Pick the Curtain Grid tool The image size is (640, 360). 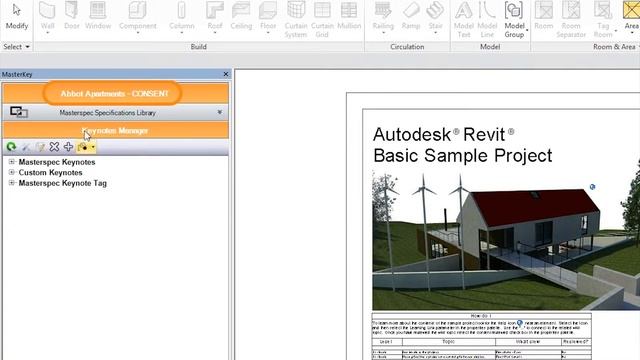322,19
